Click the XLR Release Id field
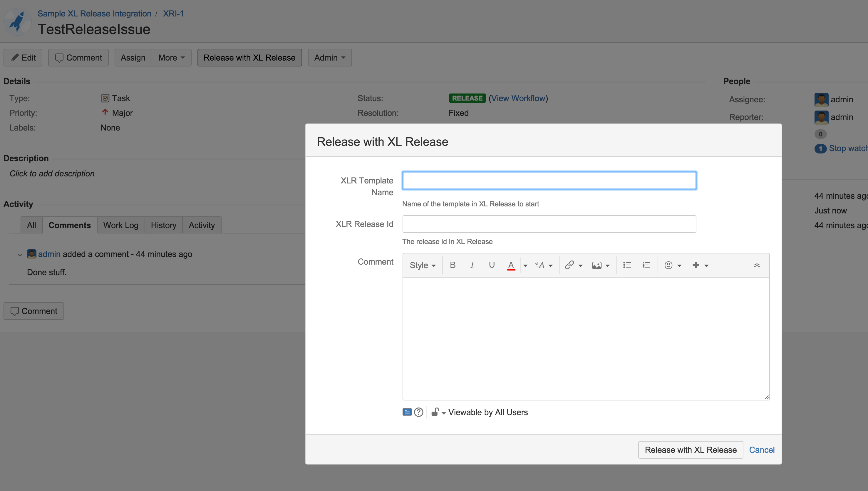This screenshot has height=491, width=868. [549, 224]
